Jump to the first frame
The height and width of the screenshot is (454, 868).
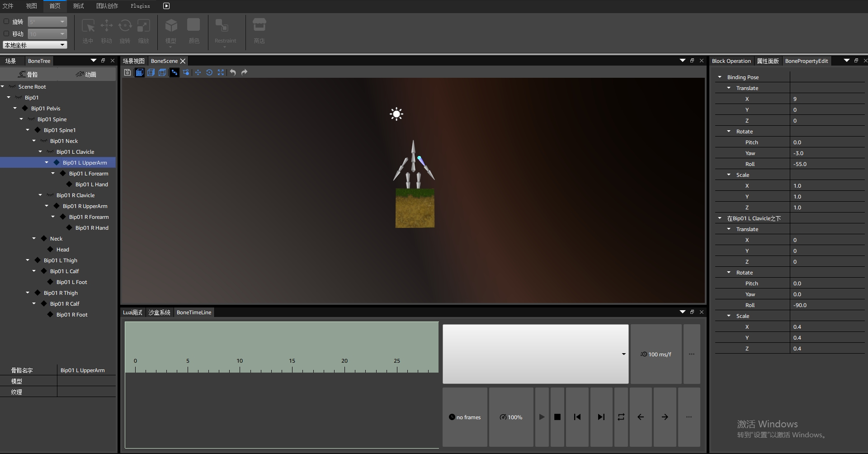point(577,417)
